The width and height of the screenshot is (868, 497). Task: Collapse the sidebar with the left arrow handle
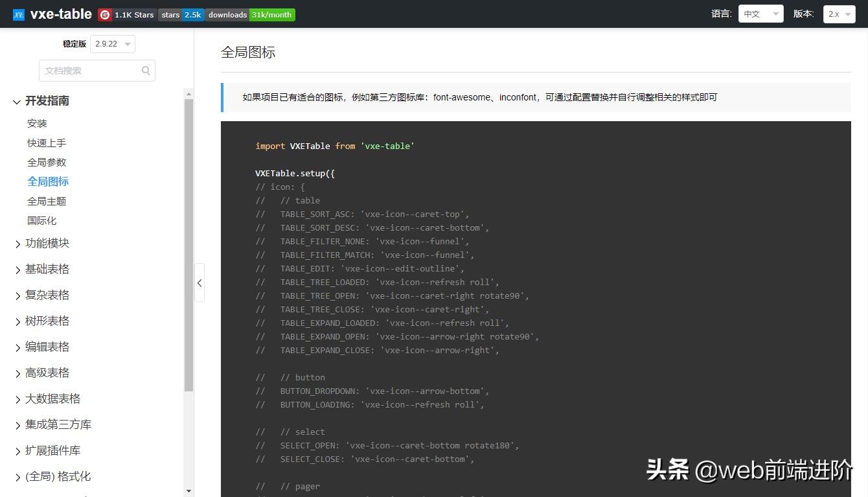coord(200,283)
